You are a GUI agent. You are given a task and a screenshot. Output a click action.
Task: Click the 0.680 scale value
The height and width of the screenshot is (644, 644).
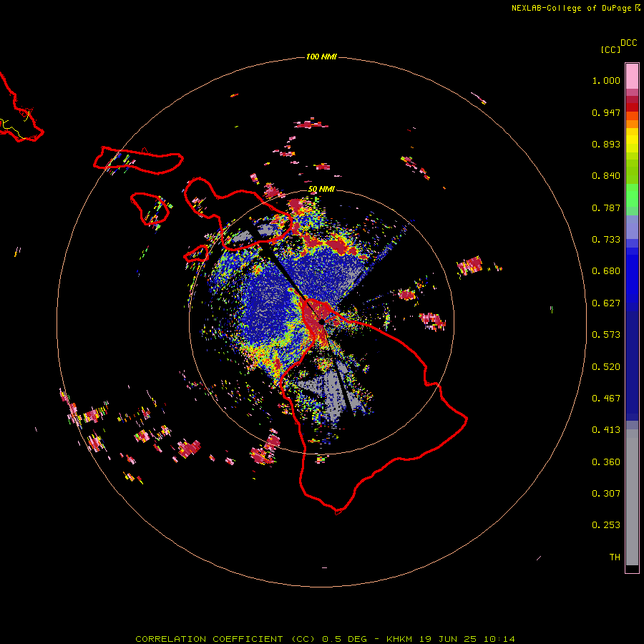pyautogui.click(x=606, y=271)
